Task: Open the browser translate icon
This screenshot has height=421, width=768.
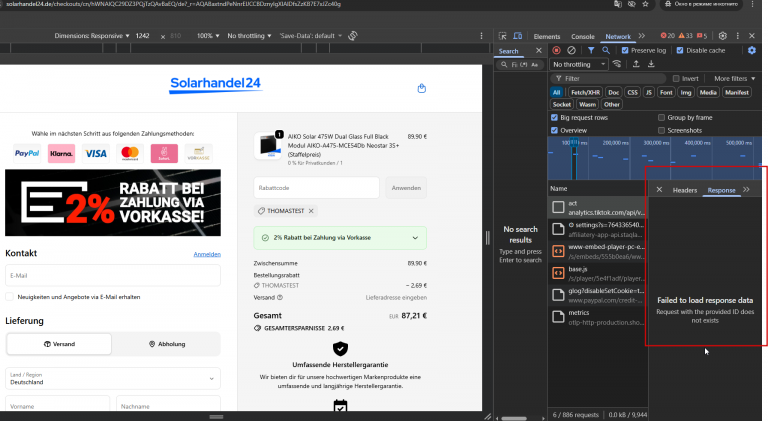Action: [x=618, y=4]
